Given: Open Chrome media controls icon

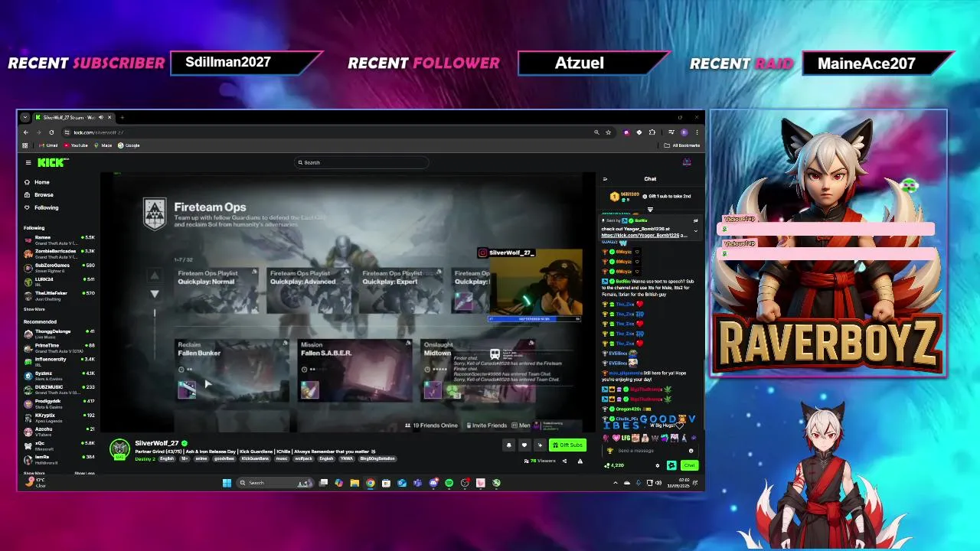Looking at the screenshot, I should (x=671, y=132).
